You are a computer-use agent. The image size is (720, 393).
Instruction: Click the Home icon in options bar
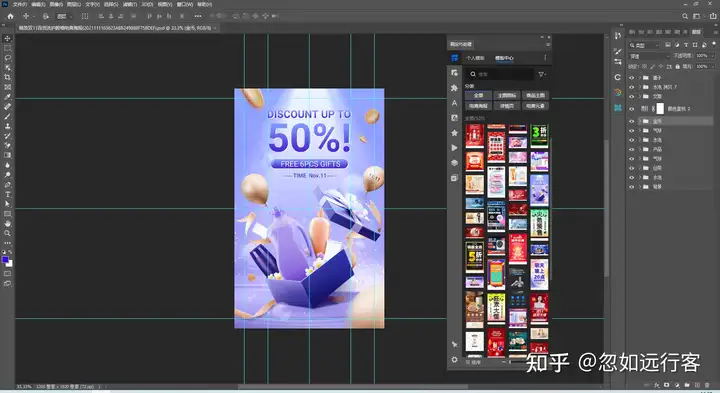[10, 16]
